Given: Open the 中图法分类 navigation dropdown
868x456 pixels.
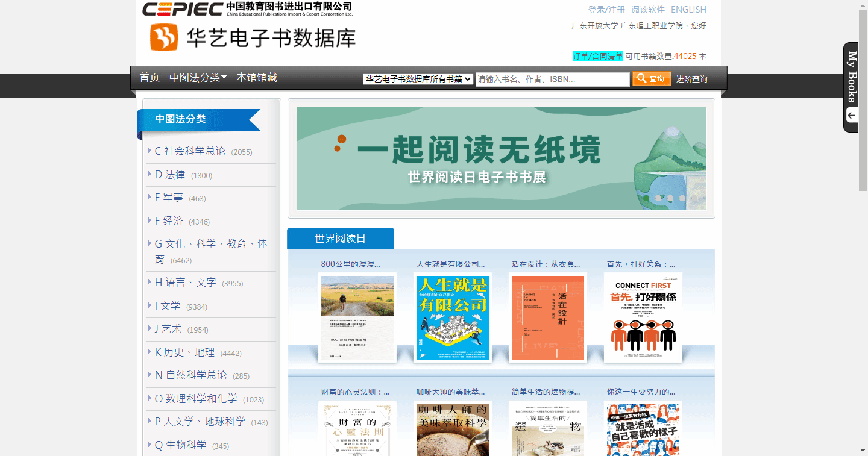Looking at the screenshot, I should pos(198,78).
